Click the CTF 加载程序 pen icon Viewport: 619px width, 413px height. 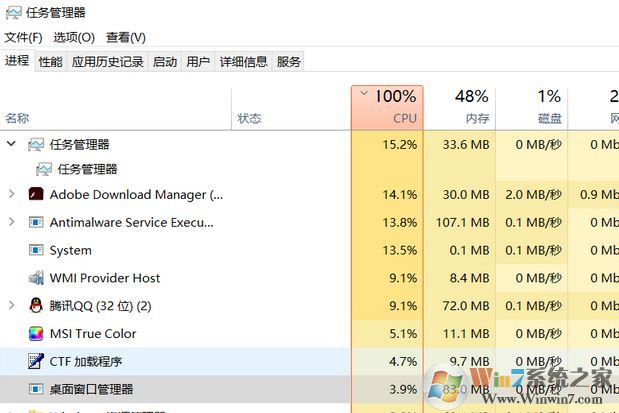click(x=36, y=361)
